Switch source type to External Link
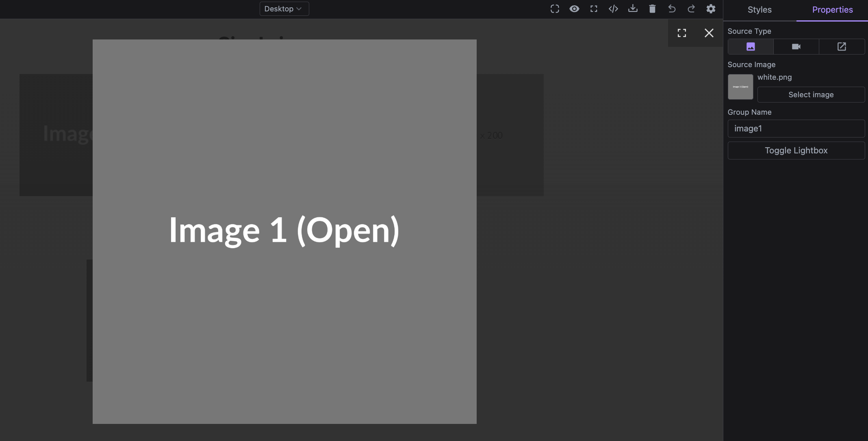Screen dimensions: 868x441 pyautogui.click(x=842, y=46)
